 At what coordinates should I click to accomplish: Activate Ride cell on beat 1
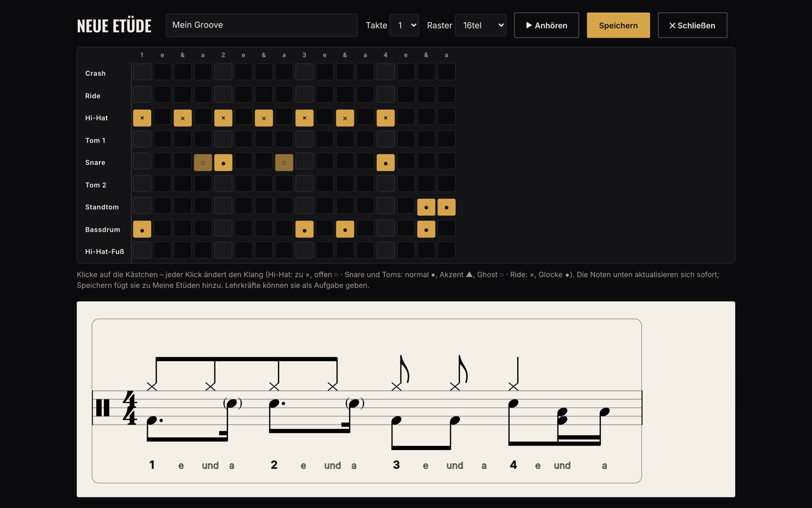[142, 94]
